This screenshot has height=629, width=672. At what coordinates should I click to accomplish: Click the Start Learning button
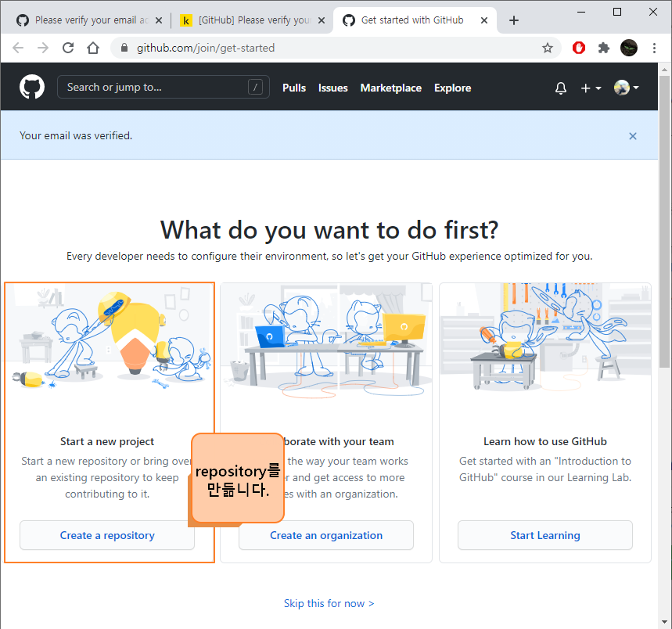click(x=545, y=535)
